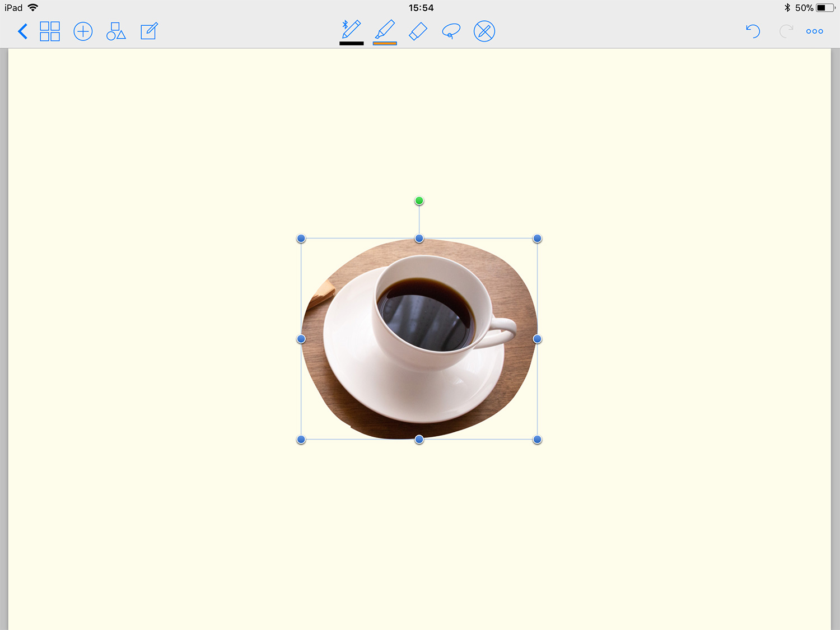This screenshot has width=840, height=630.
Task: Click the top-center resize handle
Action: [419, 239]
